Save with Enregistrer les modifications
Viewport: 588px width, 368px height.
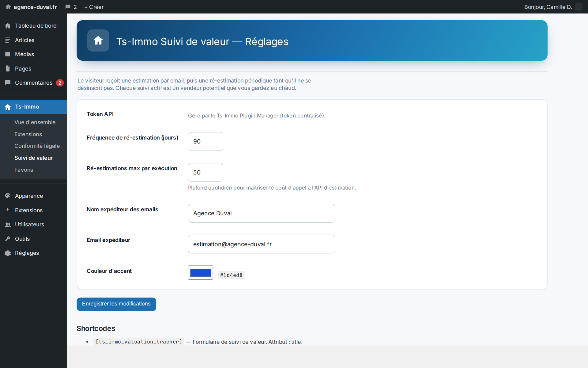point(116,304)
